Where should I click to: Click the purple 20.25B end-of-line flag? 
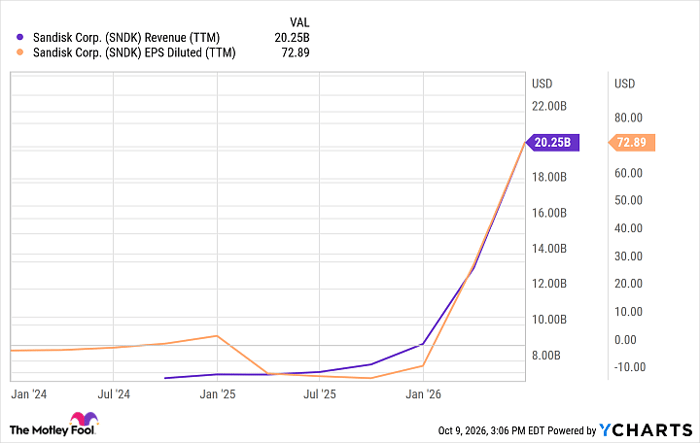point(552,142)
